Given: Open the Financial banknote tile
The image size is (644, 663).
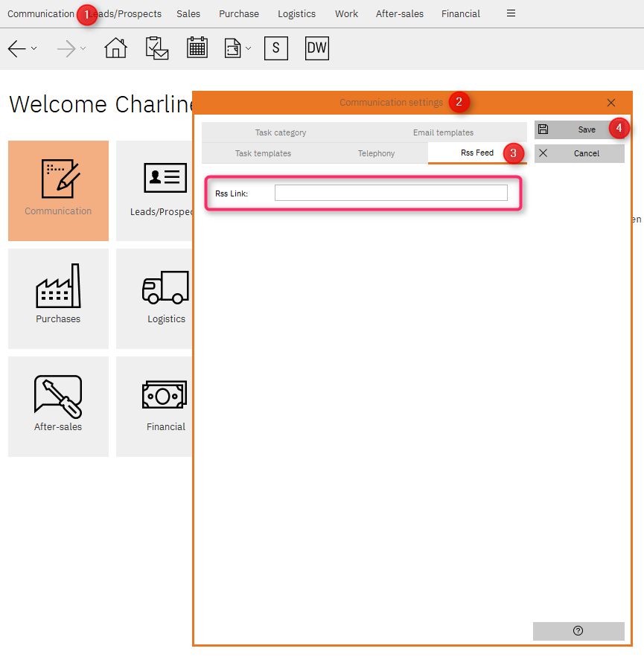Looking at the screenshot, I should 154,406.
